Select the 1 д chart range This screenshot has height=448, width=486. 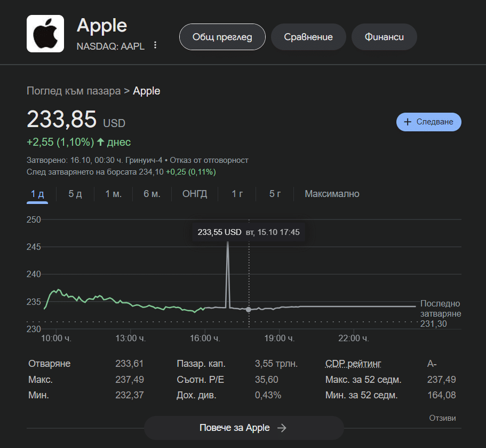[37, 194]
